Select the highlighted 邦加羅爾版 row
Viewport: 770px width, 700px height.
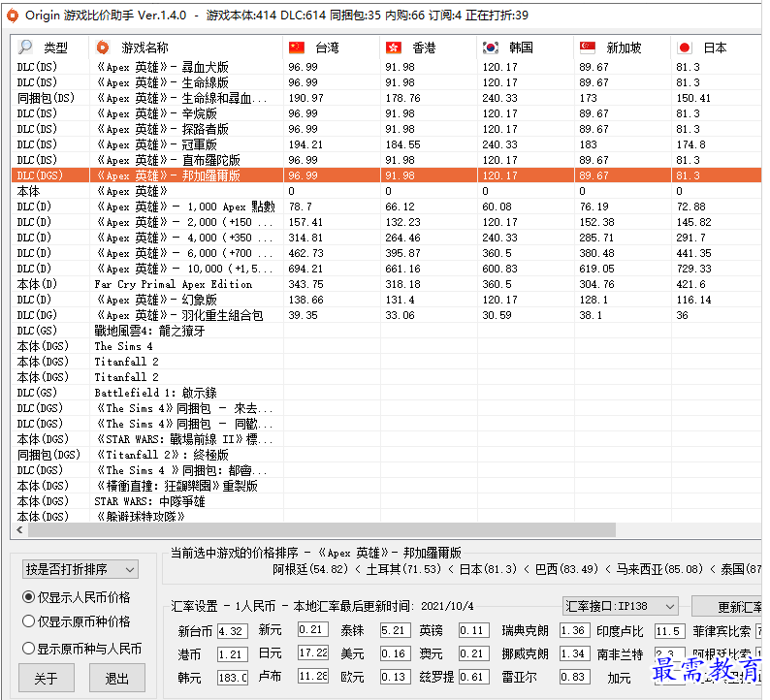[x=387, y=175]
